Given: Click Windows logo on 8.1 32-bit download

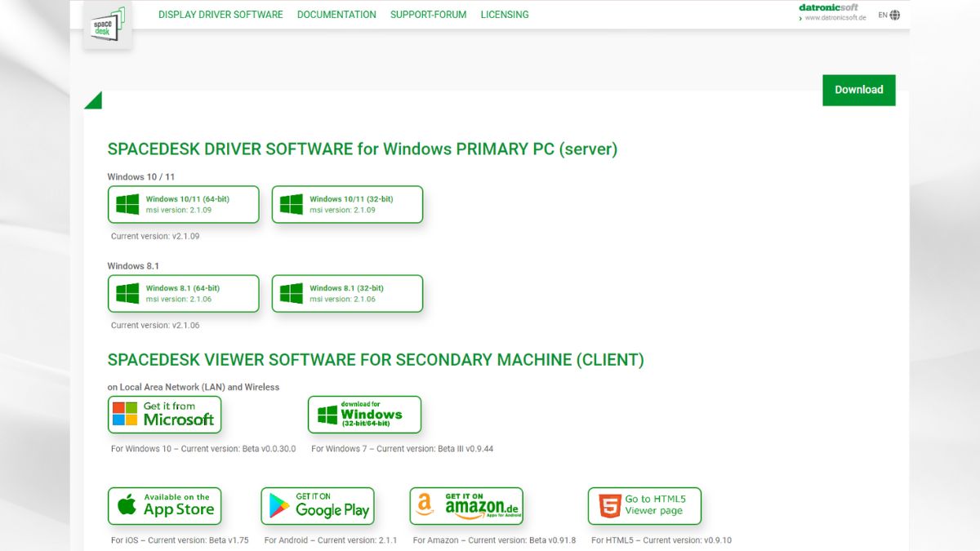Looking at the screenshot, I should 292,293.
